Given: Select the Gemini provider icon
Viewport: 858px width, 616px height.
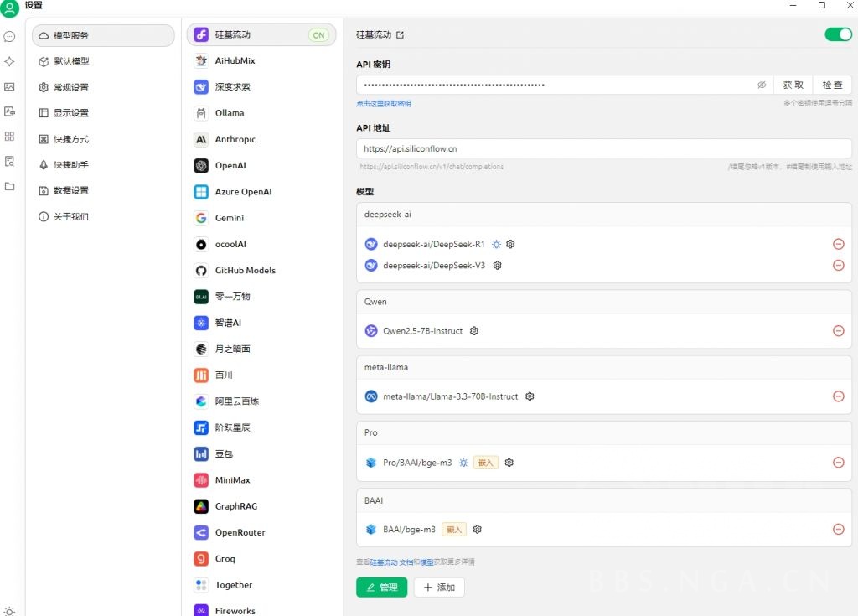Looking at the screenshot, I should point(201,217).
